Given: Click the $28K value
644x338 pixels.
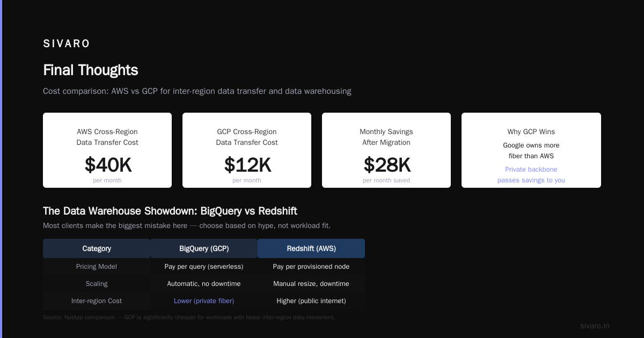Looking at the screenshot, I should pyautogui.click(x=386, y=165).
